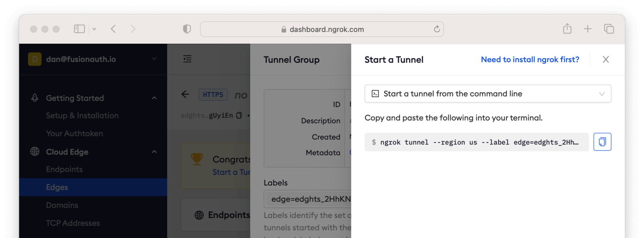Open a new Safari tab
644x238 pixels.
pyautogui.click(x=588, y=29)
